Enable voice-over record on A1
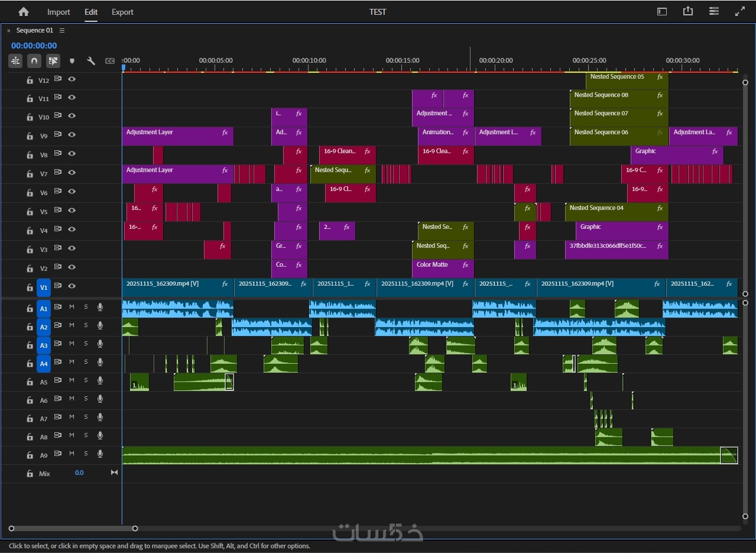Image resolution: width=756 pixels, height=553 pixels. click(x=100, y=307)
